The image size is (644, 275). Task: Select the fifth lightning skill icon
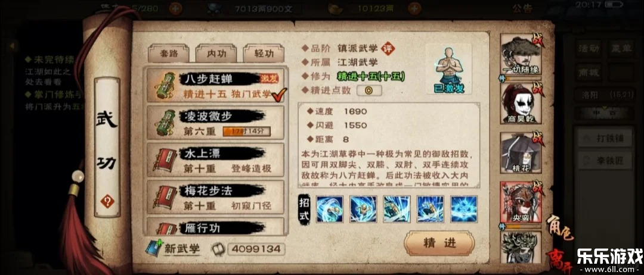point(464,209)
